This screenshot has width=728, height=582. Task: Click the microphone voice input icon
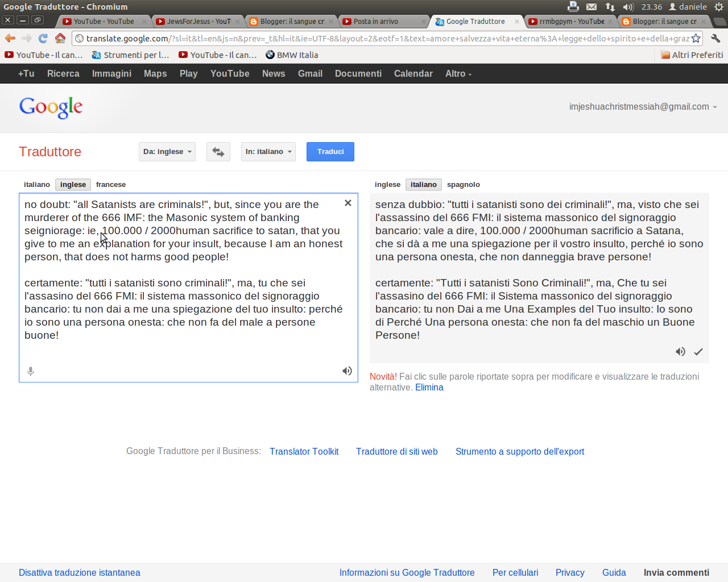[31, 371]
